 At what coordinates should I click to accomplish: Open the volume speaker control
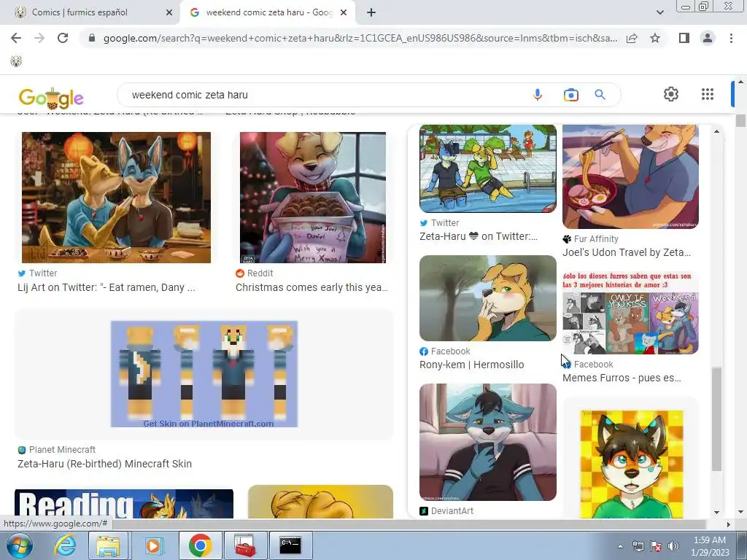pos(673,546)
